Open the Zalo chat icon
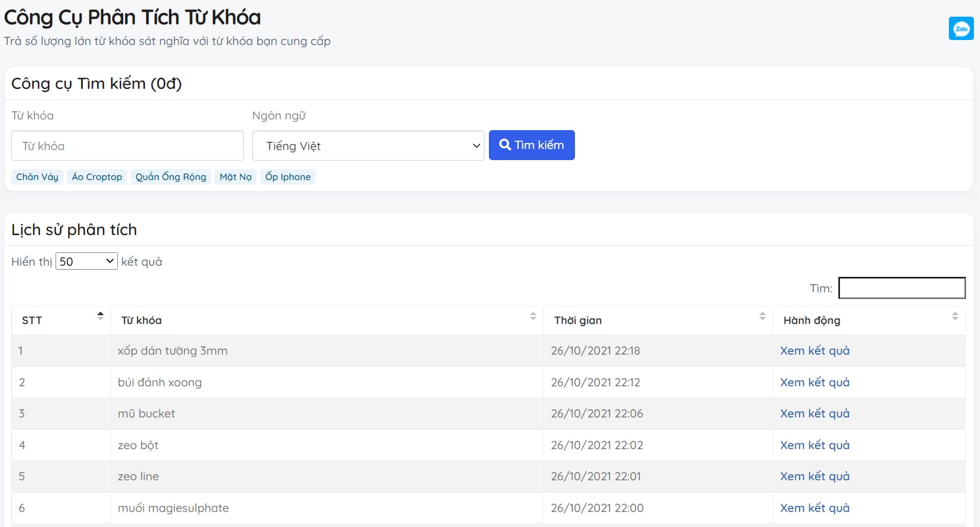This screenshot has height=527, width=980. (961, 28)
